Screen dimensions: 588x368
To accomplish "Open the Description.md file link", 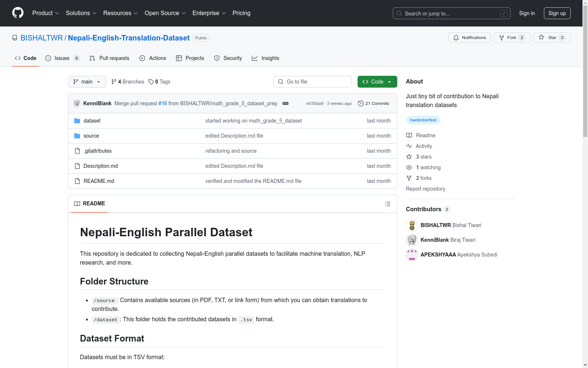I will point(101,166).
